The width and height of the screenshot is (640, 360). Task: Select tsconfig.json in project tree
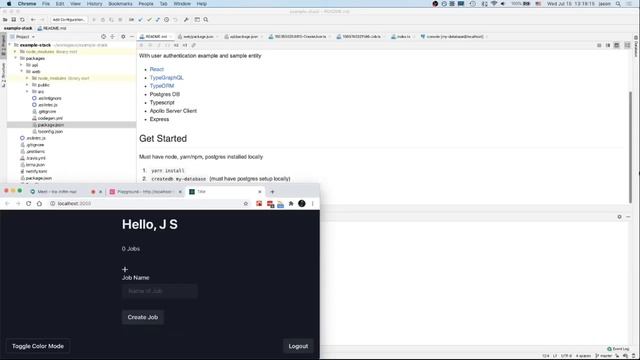click(50, 131)
